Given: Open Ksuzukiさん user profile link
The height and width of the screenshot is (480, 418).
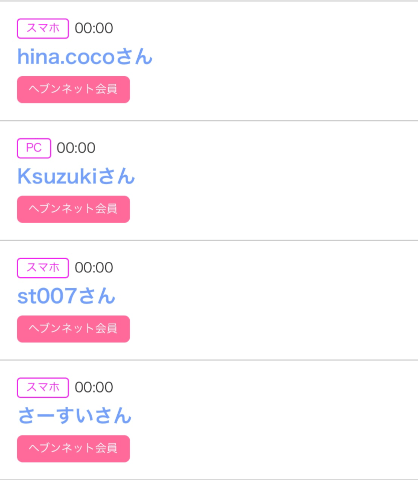Looking at the screenshot, I should (x=76, y=176).
